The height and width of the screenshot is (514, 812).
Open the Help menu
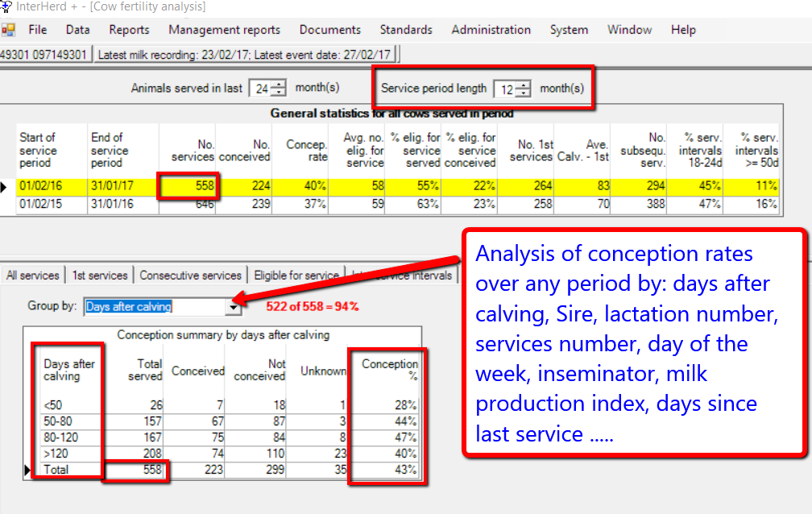coord(683,30)
